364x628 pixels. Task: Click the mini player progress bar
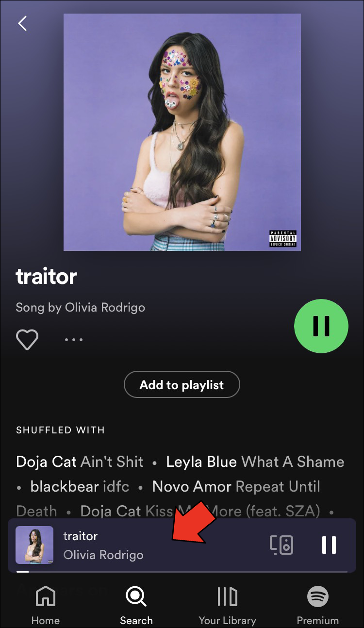coord(182,571)
